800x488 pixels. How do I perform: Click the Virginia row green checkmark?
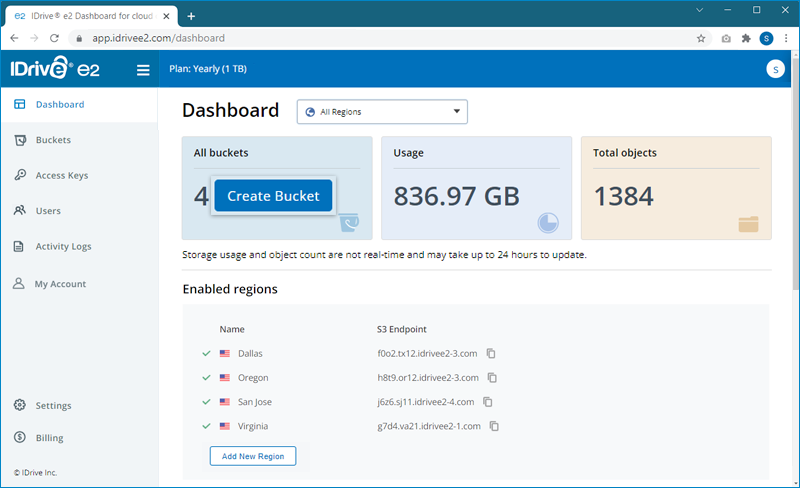pyautogui.click(x=206, y=426)
